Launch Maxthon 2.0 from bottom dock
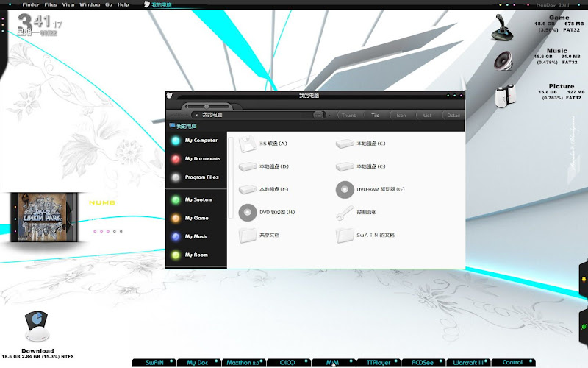 [243, 363]
